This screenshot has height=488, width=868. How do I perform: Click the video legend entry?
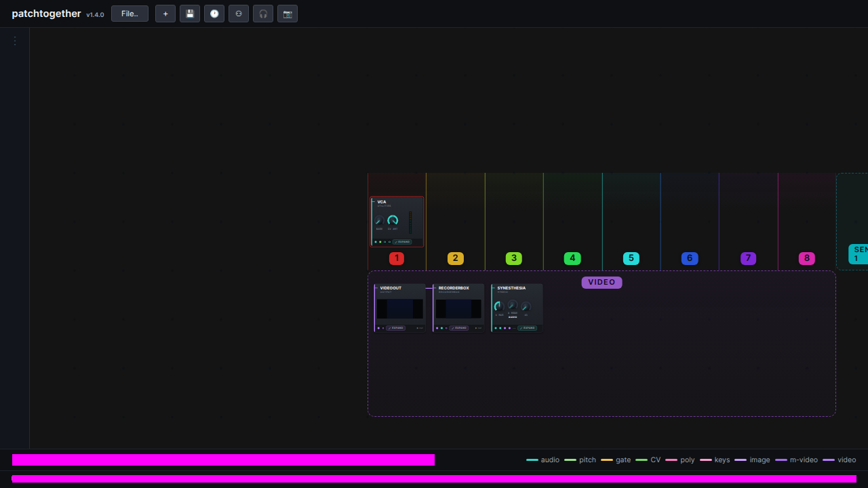pos(840,460)
